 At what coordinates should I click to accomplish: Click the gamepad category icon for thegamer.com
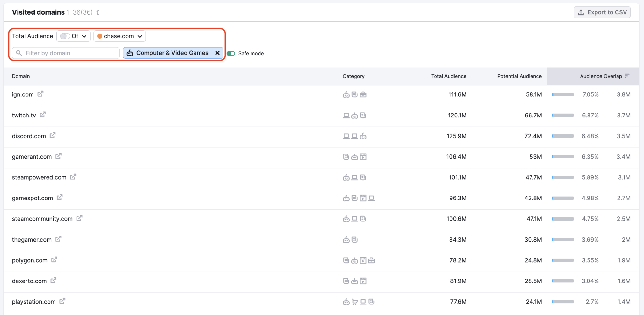click(x=346, y=240)
